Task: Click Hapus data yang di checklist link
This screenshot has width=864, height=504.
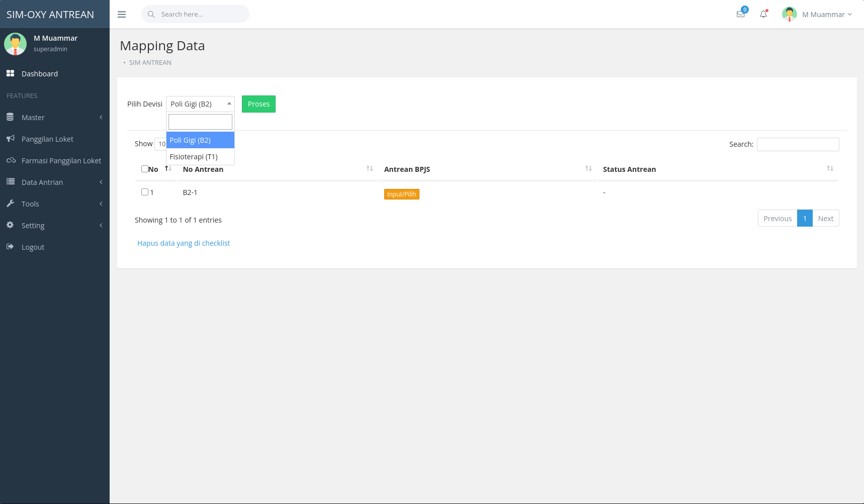Action: pos(184,243)
